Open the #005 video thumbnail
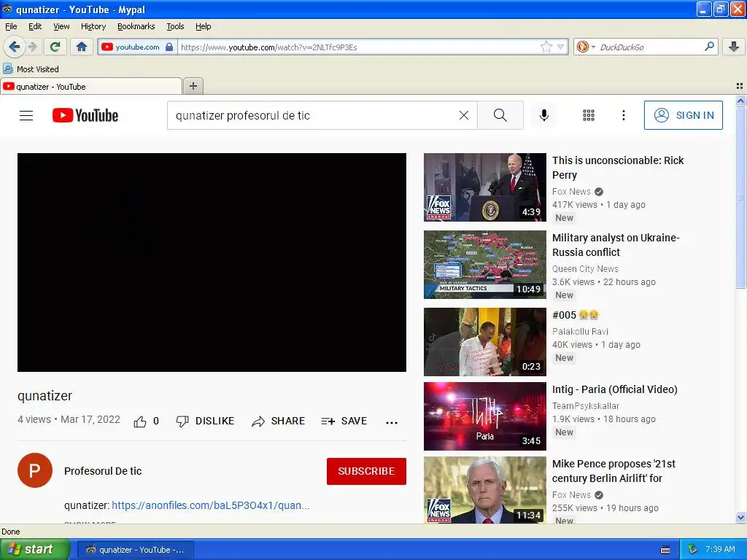 485,342
